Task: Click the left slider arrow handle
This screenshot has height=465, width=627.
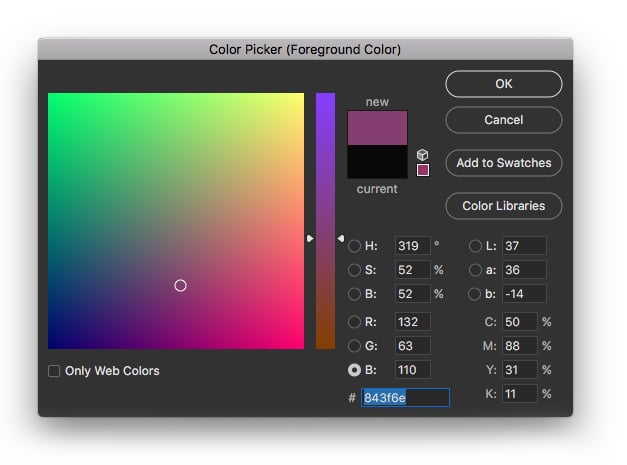Action: [310, 239]
